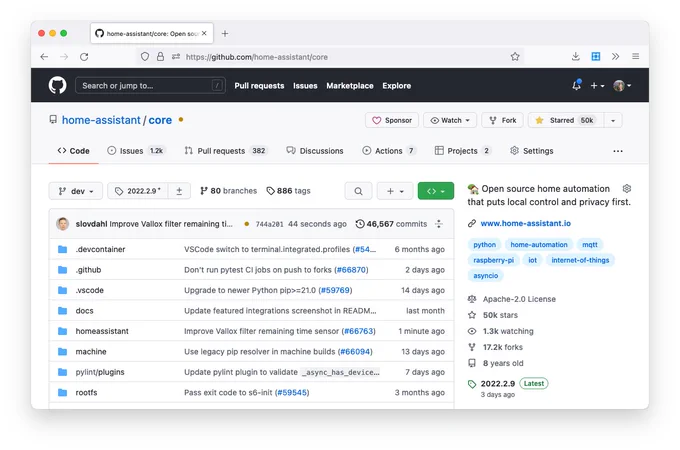Open a new browser tab with plus
Viewport: 680px width, 450px height.
click(225, 33)
